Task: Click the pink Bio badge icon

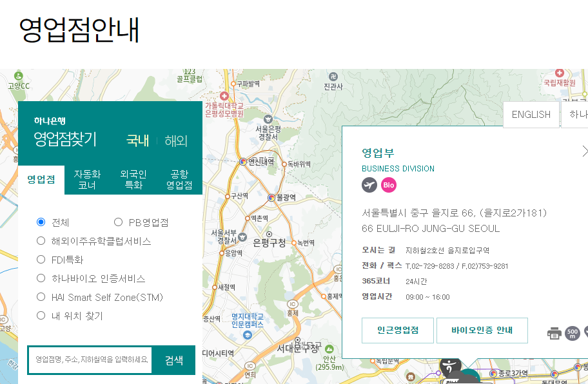Action: [389, 185]
